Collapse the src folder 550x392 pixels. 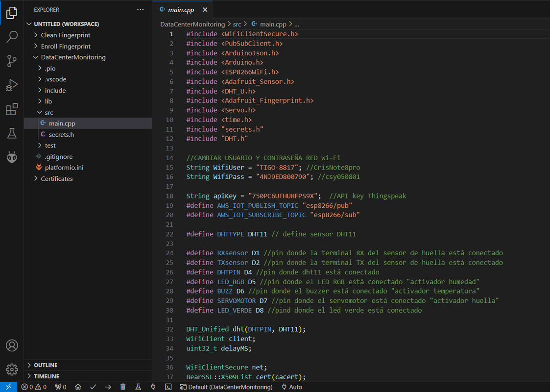pyautogui.click(x=40, y=112)
